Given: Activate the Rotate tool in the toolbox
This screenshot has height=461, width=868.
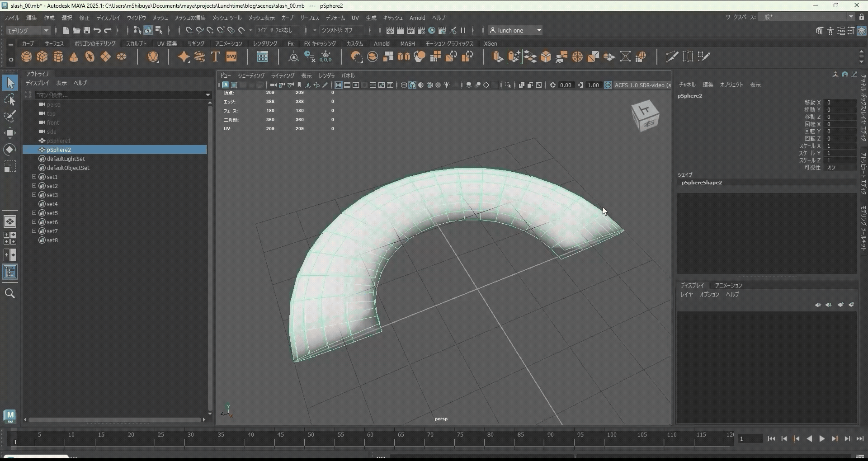Looking at the screenshot, I should coord(10,150).
